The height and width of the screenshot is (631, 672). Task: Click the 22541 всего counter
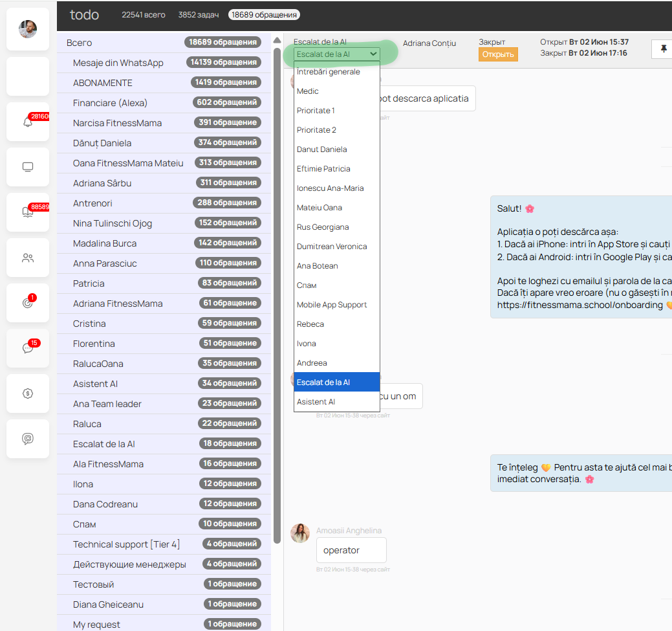pos(143,15)
